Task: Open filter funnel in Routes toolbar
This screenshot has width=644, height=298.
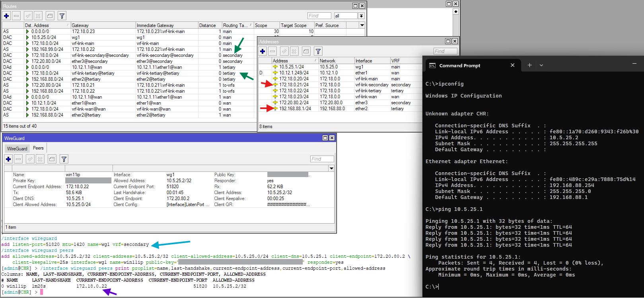Action: [x=62, y=16]
